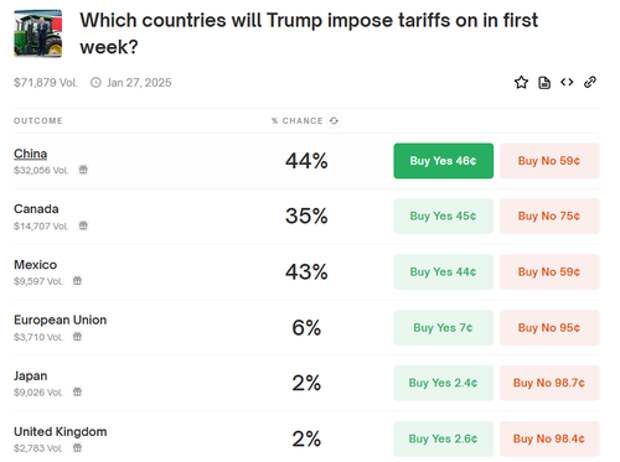
Task: Click the gift icon under United Kingdom
Action: point(77,448)
